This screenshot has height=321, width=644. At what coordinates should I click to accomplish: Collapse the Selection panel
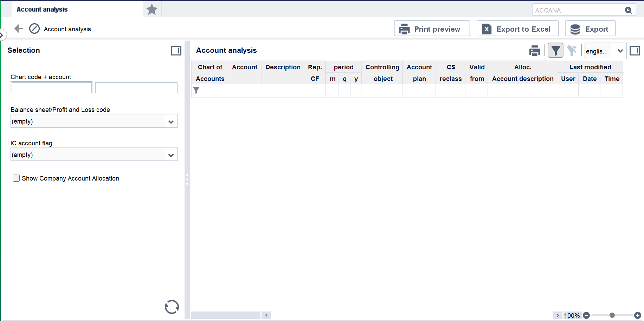click(176, 51)
